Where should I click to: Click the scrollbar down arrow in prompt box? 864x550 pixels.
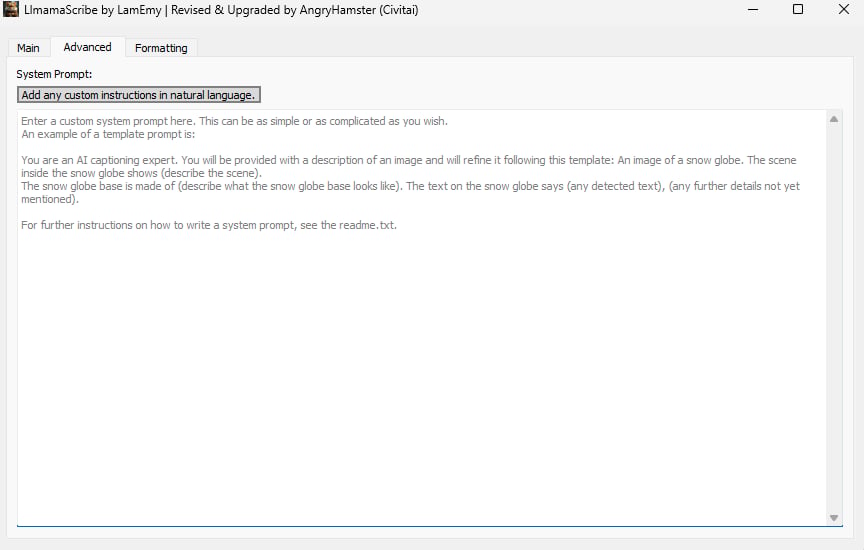coord(834,517)
